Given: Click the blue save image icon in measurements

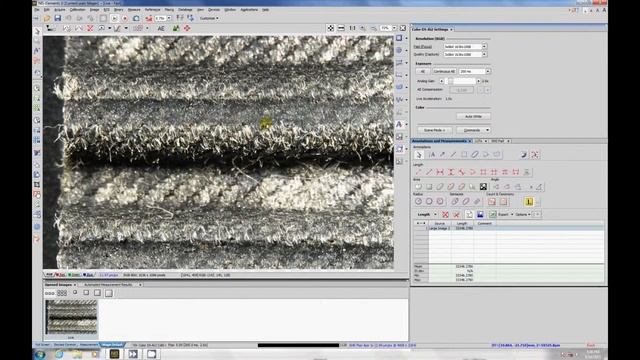Looking at the screenshot, I should [480, 215].
